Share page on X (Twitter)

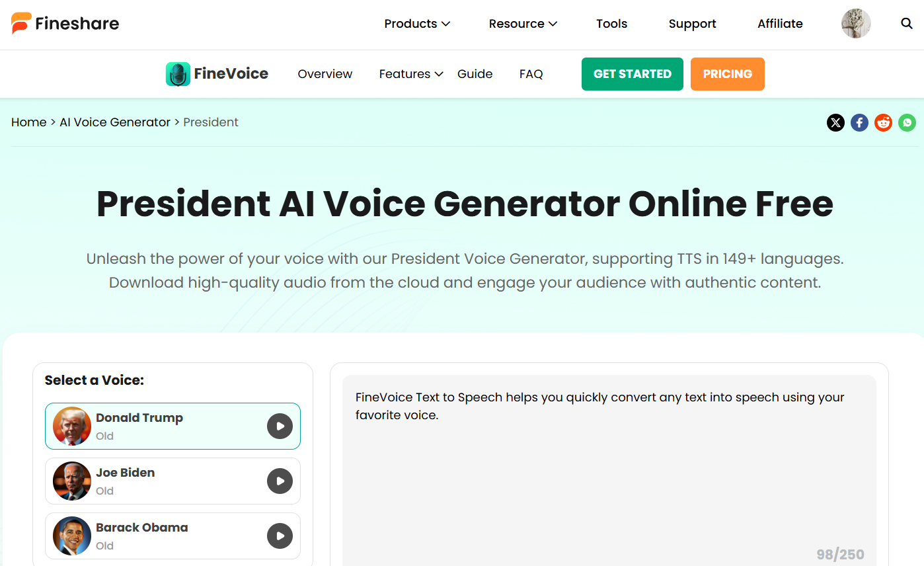[835, 122]
